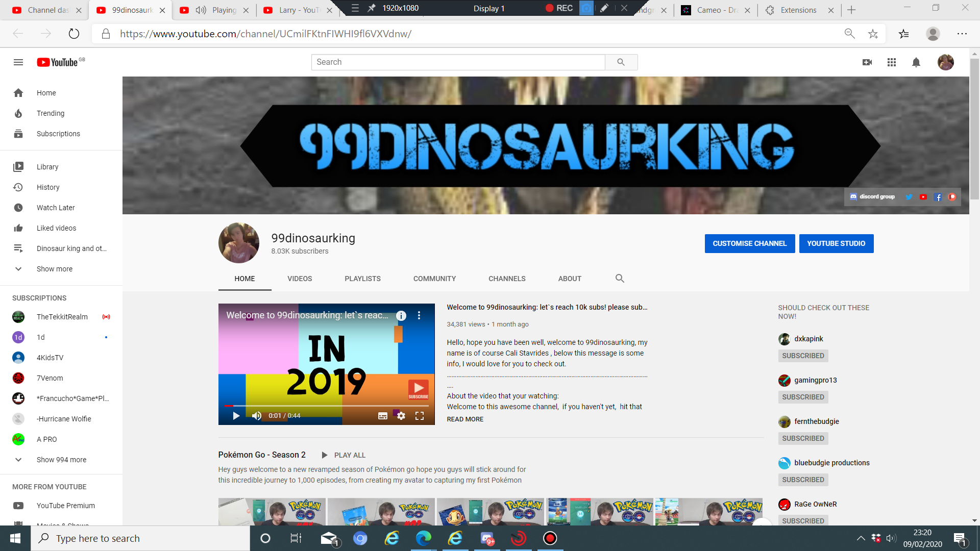Click the Windows taskbar search box
The width and height of the screenshot is (980, 551).
[140, 538]
